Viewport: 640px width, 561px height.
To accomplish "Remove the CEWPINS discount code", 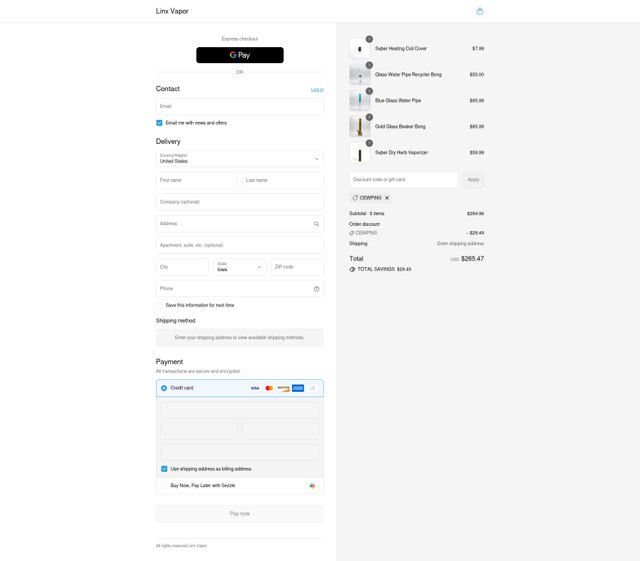I will tap(387, 198).
